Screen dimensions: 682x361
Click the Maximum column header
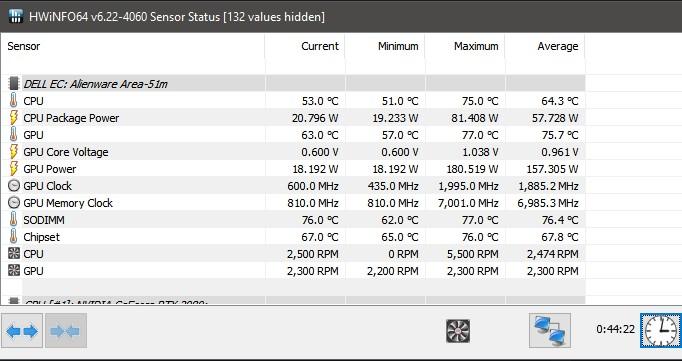[476, 46]
